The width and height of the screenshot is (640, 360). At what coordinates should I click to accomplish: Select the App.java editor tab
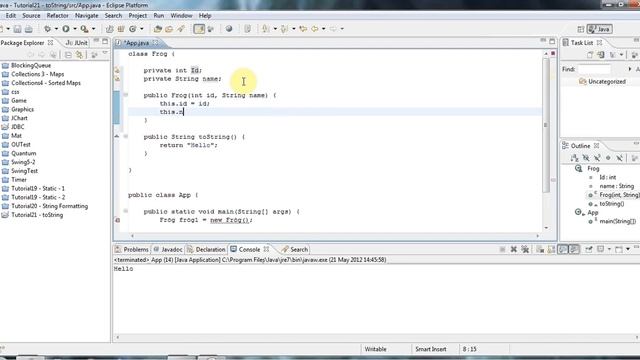[x=137, y=43]
